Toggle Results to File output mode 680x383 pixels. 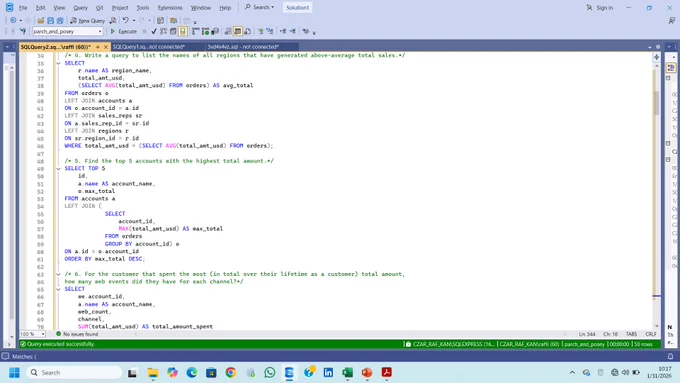[x=247, y=31]
